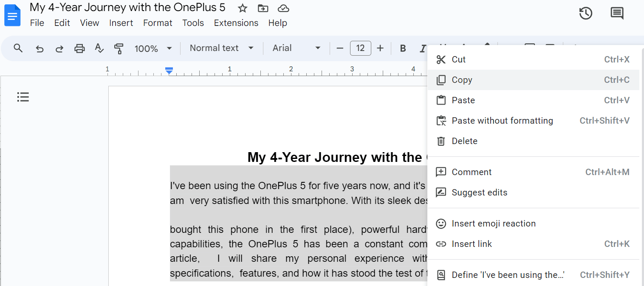Show the document outline panel

click(x=23, y=97)
